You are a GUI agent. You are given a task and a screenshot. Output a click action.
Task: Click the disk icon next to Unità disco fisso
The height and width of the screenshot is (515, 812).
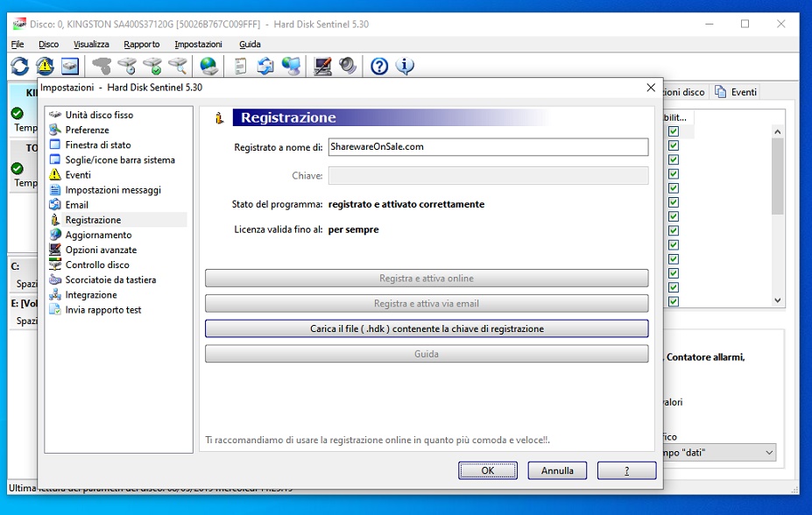tap(55, 115)
